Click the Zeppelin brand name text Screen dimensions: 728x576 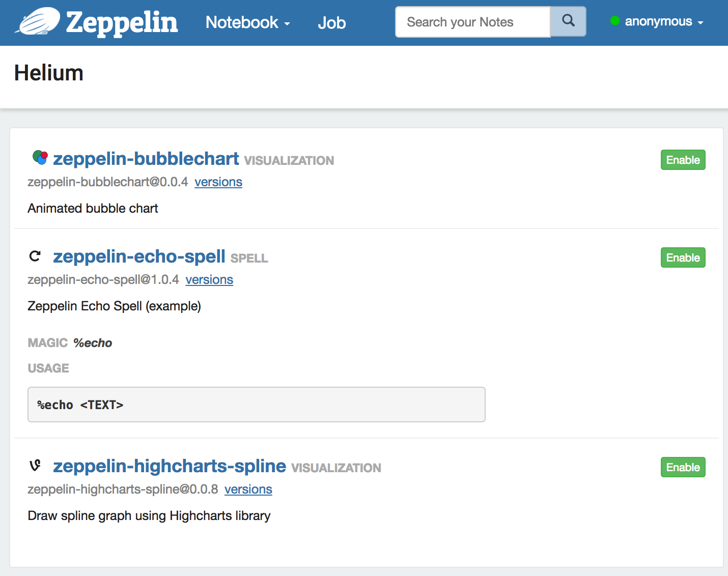click(122, 23)
